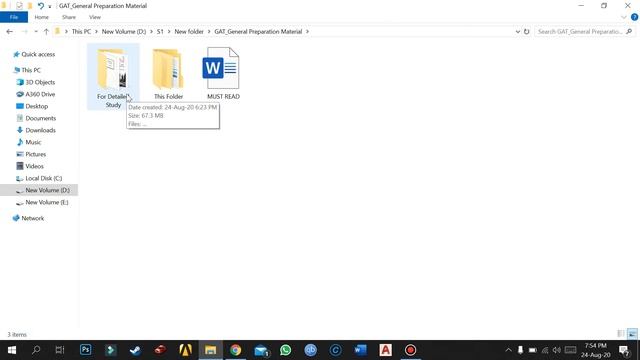Open 3D Objects in navigation pane
The image size is (640, 360).
click(x=40, y=82)
